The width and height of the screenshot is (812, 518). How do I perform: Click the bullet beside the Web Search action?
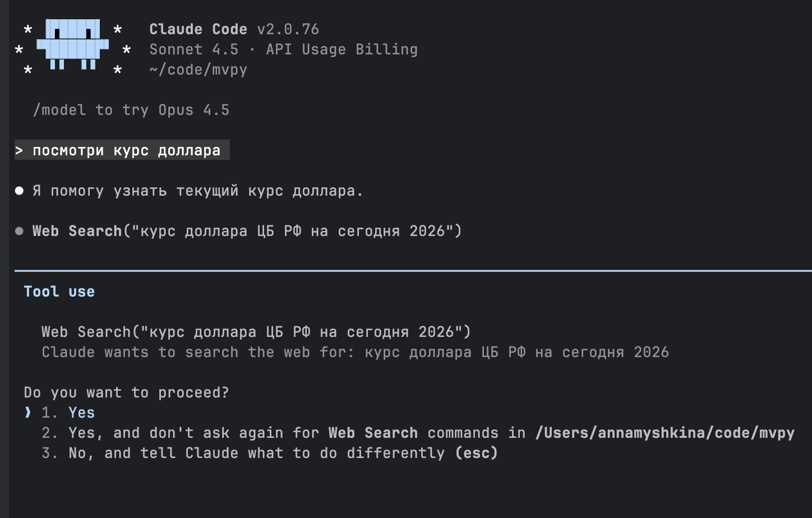(x=19, y=230)
